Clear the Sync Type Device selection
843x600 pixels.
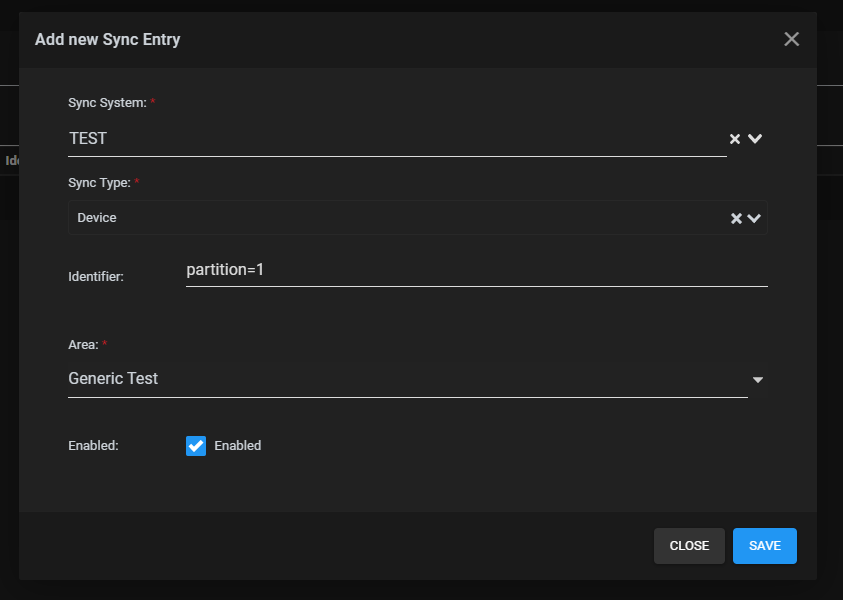(x=736, y=218)
